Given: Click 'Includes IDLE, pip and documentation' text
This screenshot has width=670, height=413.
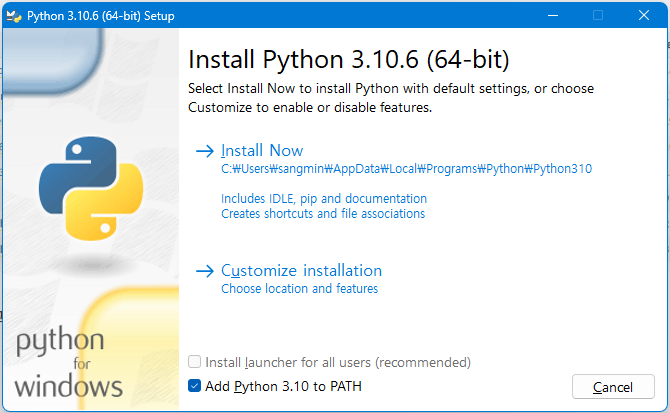Looking at the screenshot, I should [324, 199].
